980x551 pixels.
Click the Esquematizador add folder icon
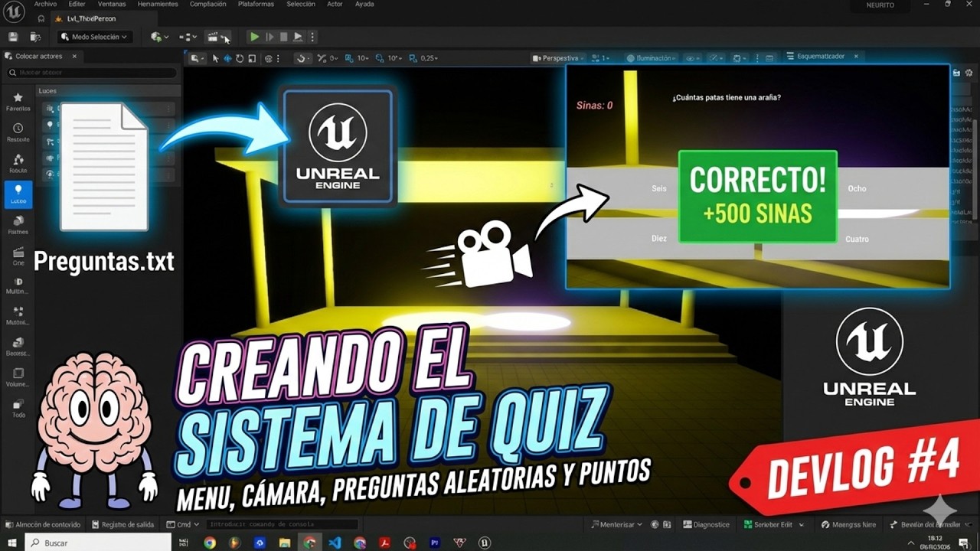956,72
